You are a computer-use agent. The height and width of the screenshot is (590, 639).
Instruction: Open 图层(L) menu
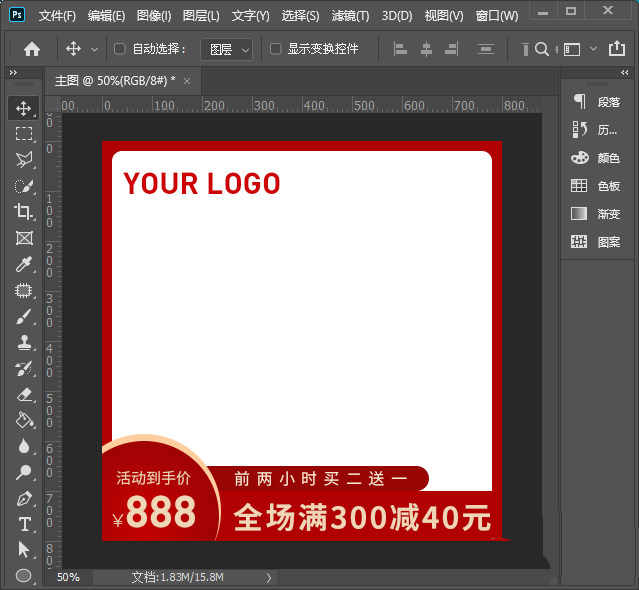tap(201, 15)
